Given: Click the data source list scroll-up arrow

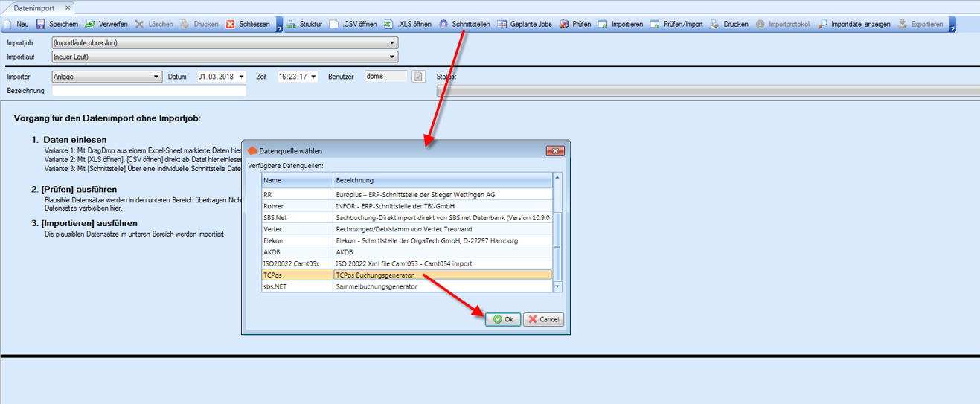Looking at the screenshot, I should click(x=557, y=178).
